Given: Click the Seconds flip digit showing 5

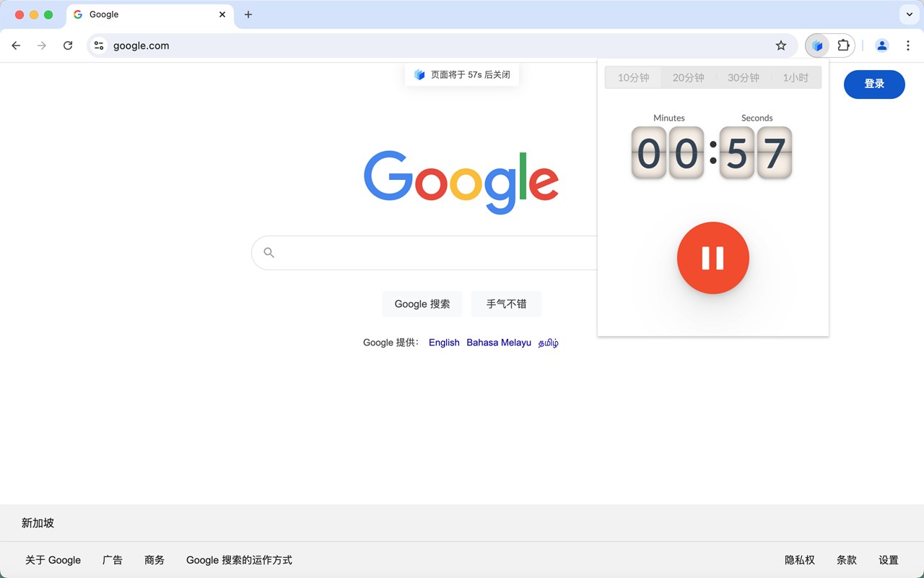Looking at the screenshot, I should click(737, 152).
